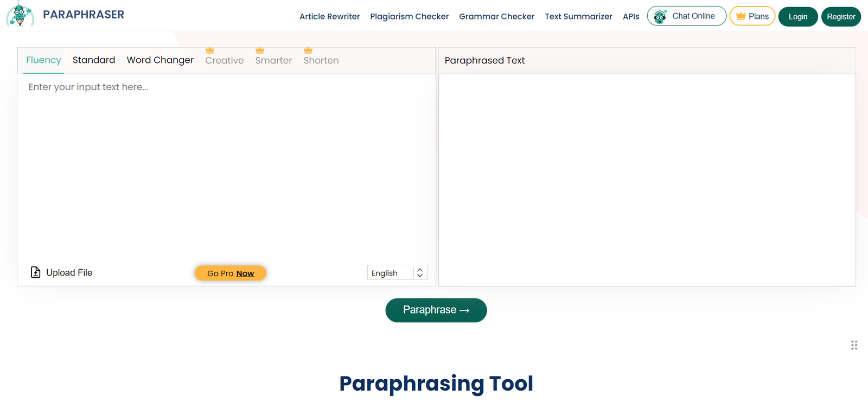Click the Upload File label

click(69, 273)
